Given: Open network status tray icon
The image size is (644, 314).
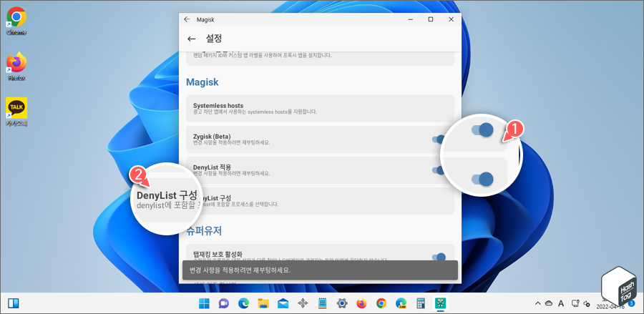Looking at the screenshot, I should click(x=575, y=303).
